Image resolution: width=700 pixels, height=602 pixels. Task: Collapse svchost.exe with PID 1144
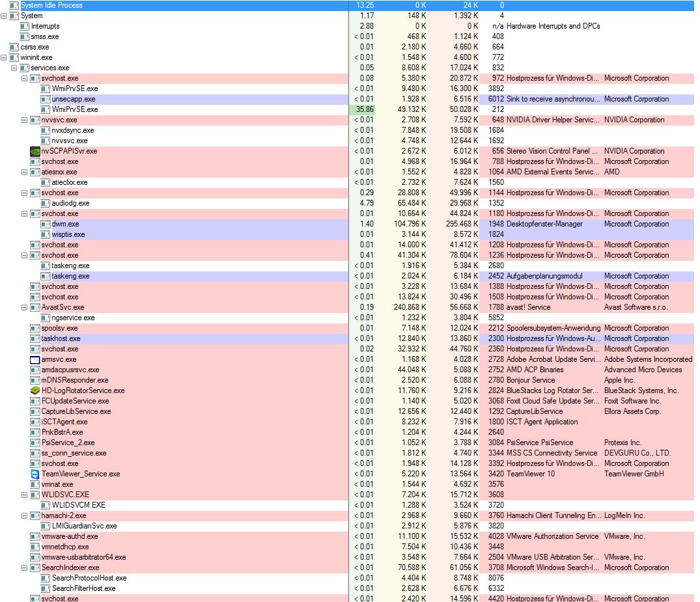click(x=25, y=193)
